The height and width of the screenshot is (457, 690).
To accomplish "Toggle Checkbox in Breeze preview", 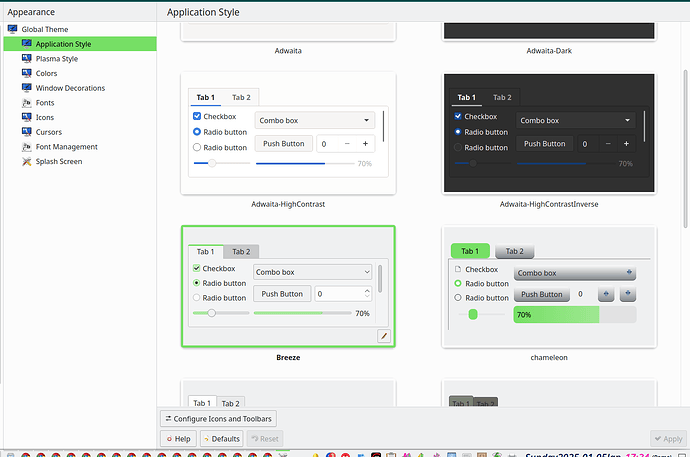I will (197, 269).
